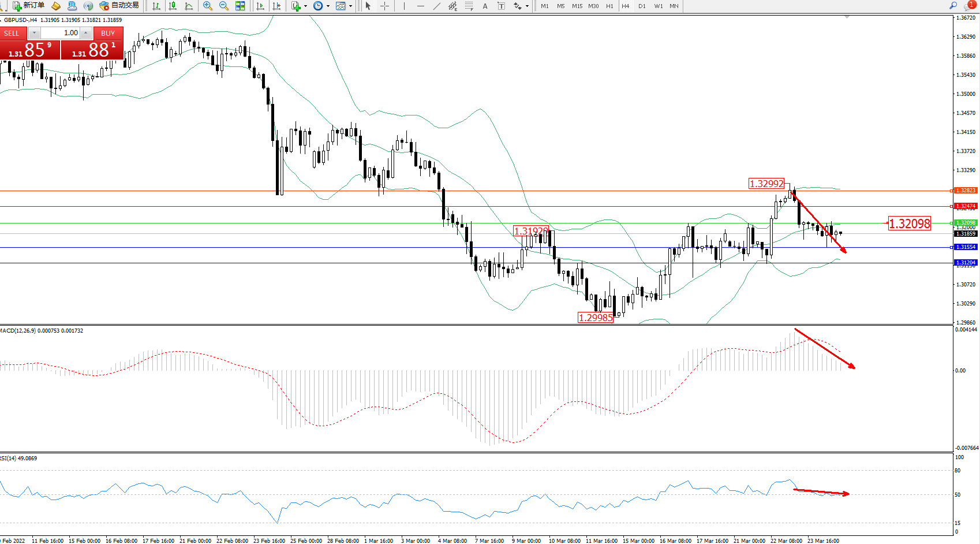Toggle AutoTrading (自动交易) button

(x=119, y=6)
